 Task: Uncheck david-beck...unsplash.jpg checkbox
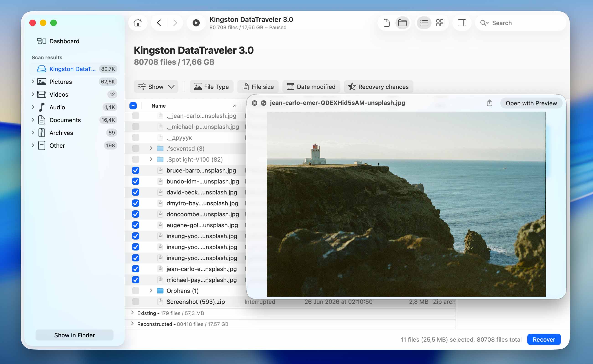click(136, 192)
